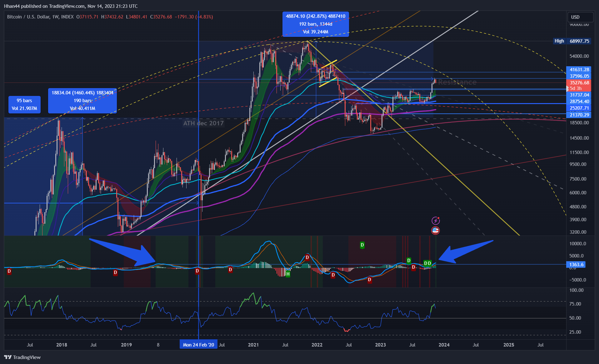Screen dimensions: 599x364
Task: Click the 28754.40 price level label
Action: pyautogui.click(x=579, y=102)
